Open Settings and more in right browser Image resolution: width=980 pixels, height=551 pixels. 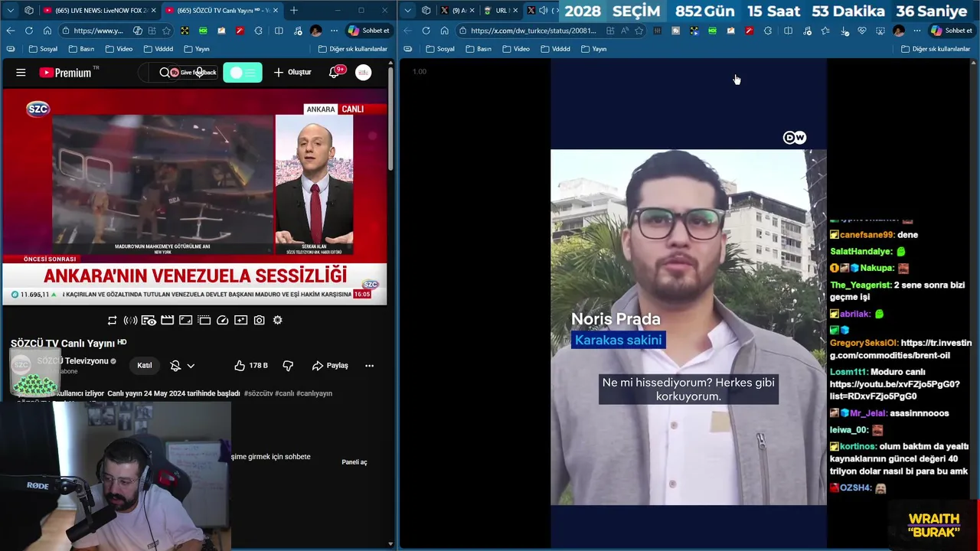pyautogui.click(x=917, y=31)
